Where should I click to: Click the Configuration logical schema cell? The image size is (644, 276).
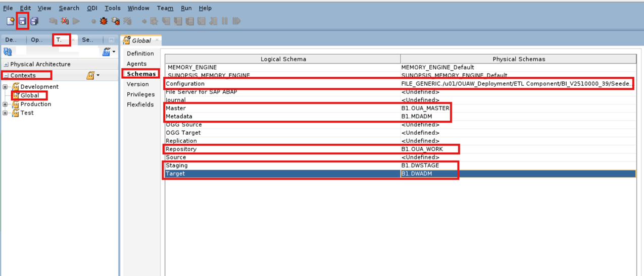pos(283,84)
